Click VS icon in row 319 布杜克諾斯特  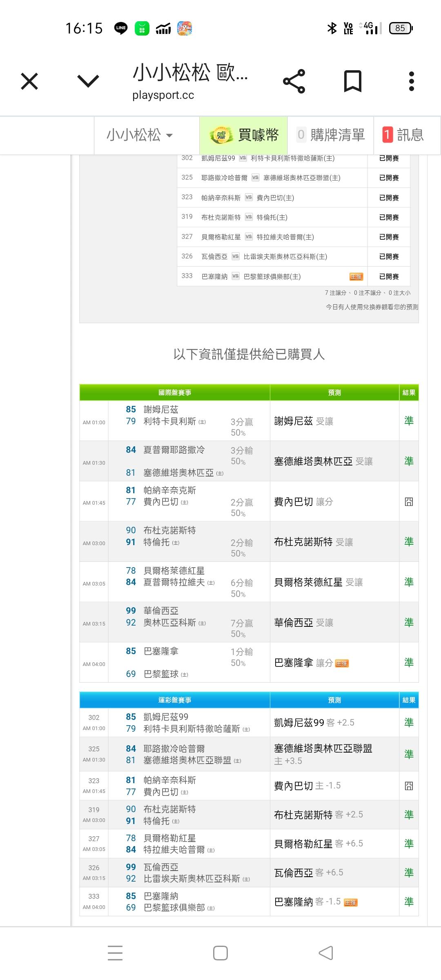(x=249, y=217)
